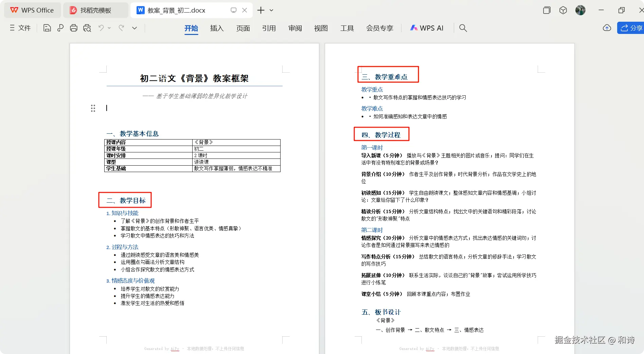This screenshot has height=354, width=644.
Task: Open the user avatar profile
Action: (580, 10)
